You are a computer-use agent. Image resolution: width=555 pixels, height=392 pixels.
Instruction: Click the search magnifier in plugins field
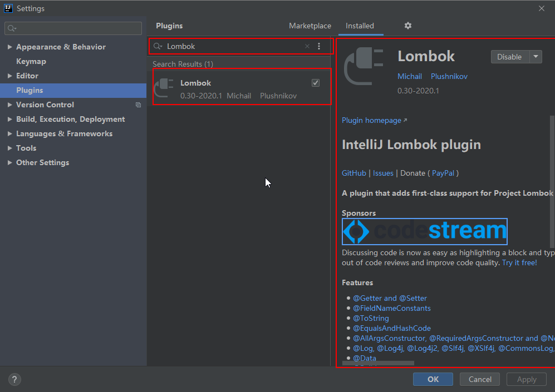(158, 46)
